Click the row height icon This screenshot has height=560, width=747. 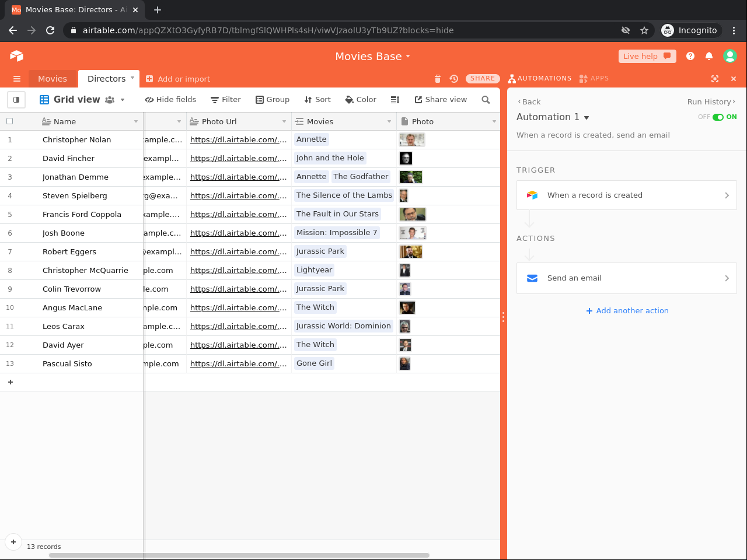coord(395,100)
